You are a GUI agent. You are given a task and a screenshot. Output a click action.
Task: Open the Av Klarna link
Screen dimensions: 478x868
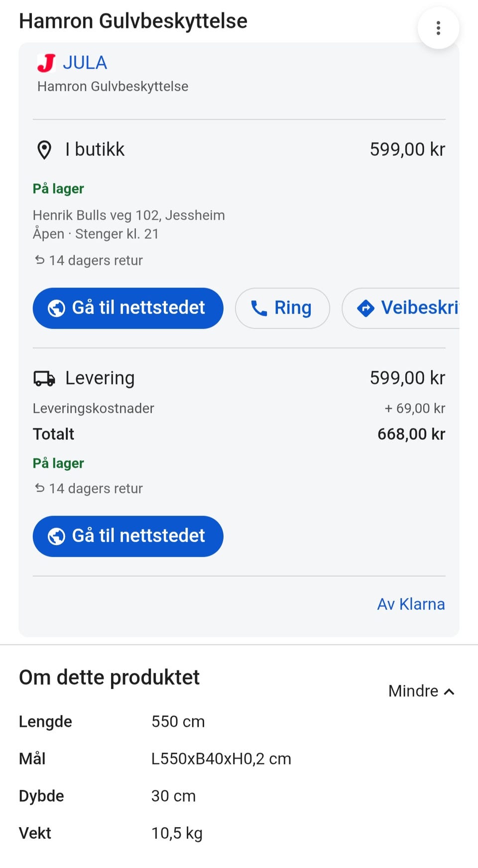pos(411,604)
